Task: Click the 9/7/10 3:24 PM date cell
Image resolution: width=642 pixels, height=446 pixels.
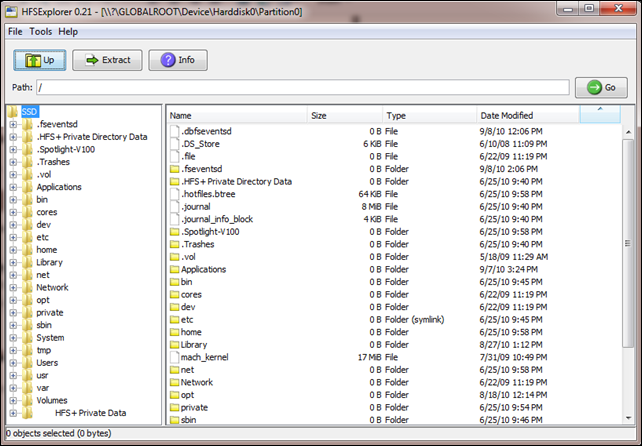Action: (509, 269)
